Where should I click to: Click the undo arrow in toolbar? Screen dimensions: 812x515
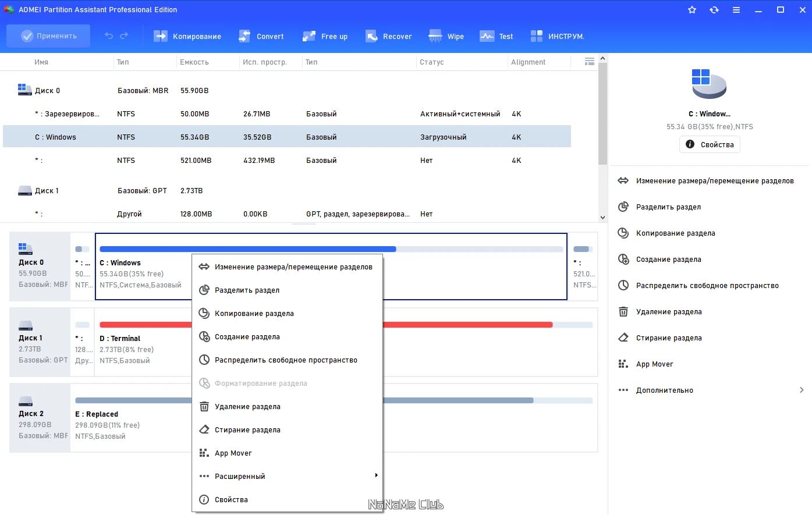pos(109,36)
